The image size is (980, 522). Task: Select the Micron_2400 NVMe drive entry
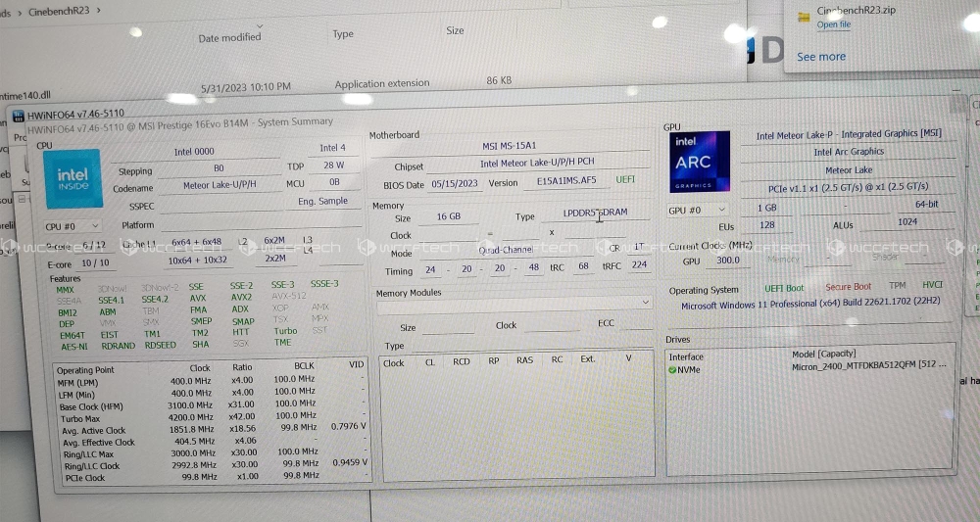tap(868, 366)
